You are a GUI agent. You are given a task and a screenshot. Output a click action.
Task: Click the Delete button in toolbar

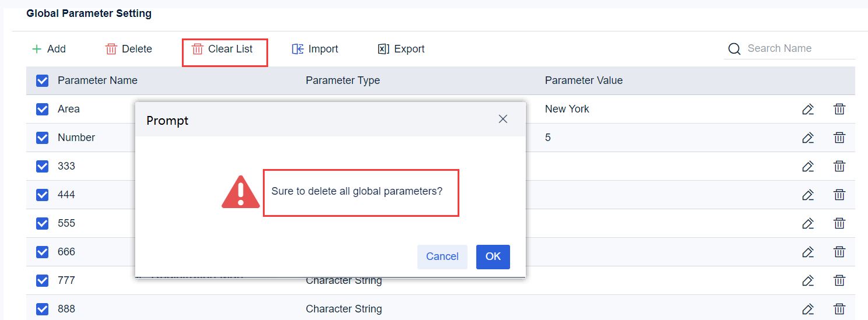[x=129, y=49]
